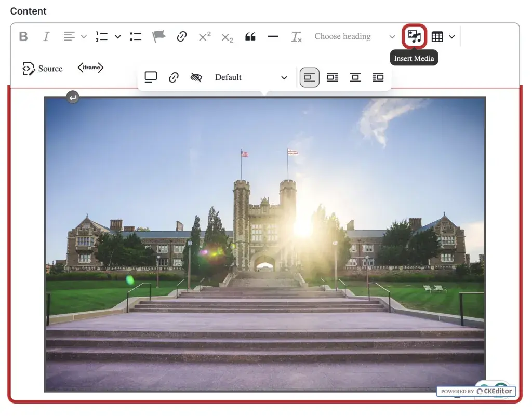Insert a link from the main toolbar

pos(181,36)
